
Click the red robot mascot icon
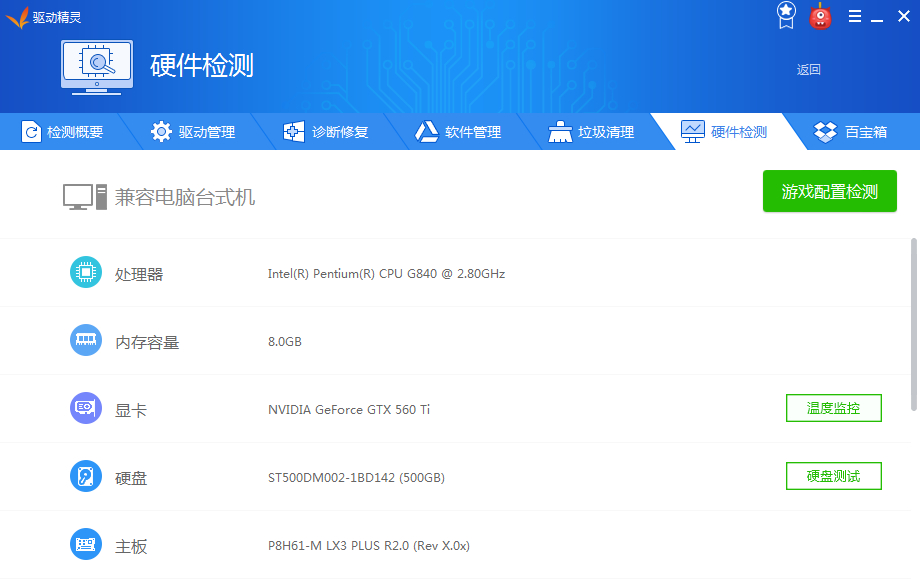[x=820, y=16]
